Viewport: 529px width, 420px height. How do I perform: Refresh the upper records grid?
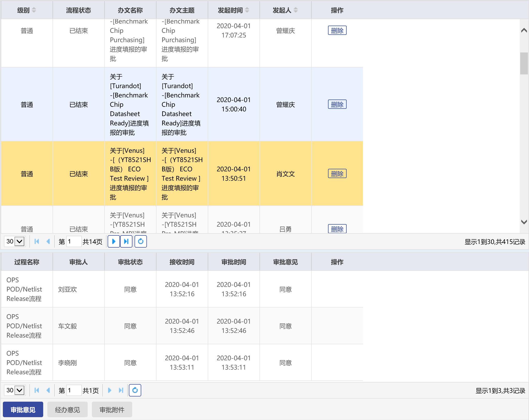coord(140,241)
